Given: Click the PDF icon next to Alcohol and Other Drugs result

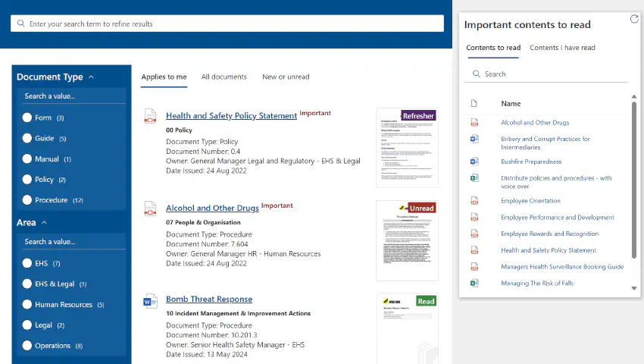Looking at the screenshot, I should pyautogui.click(x=150, y=209).
